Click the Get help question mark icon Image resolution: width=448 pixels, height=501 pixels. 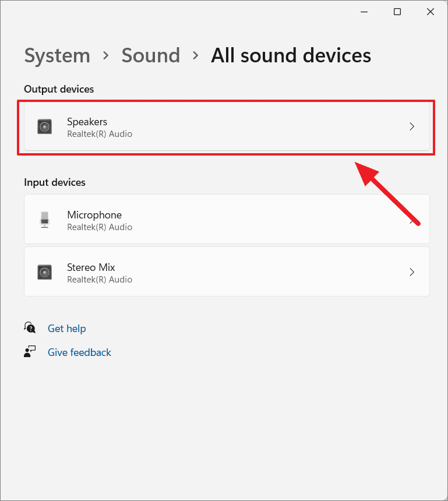pos(30,327)
